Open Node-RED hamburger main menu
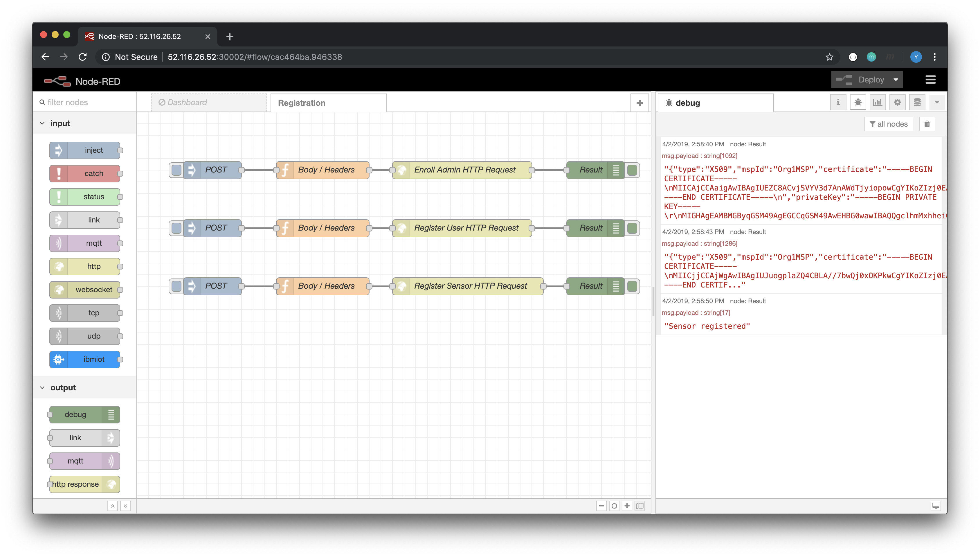 click(930, 80)
